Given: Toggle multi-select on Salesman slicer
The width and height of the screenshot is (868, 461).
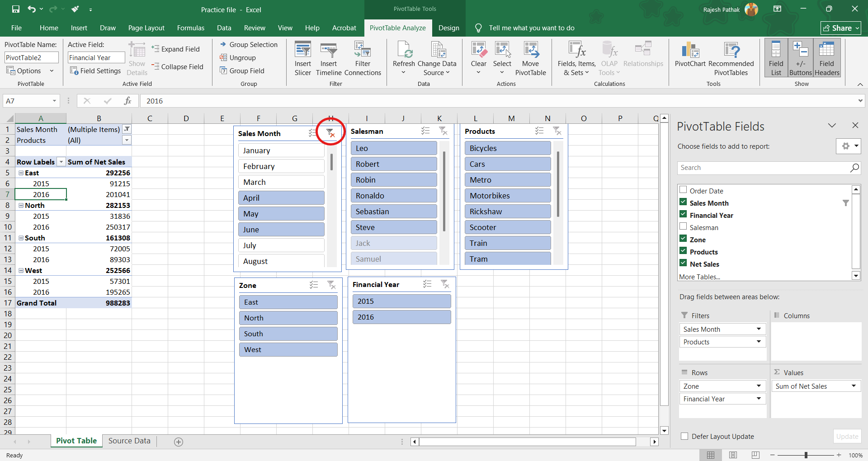Looking at the screenshot, I should coord(425,131).
